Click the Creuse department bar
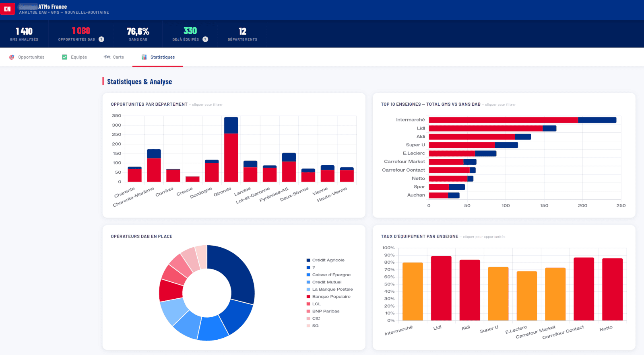644x355 pixels. 192,179
